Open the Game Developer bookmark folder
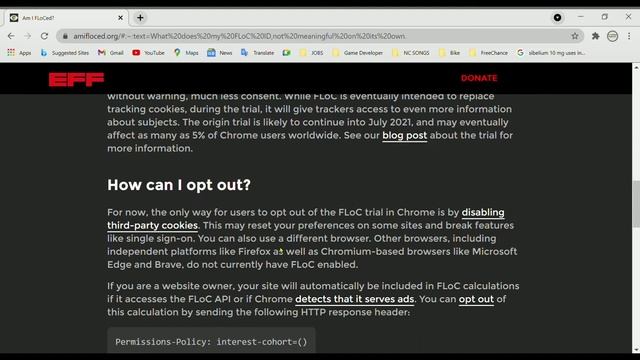640x360 pixels. [x=358, y=53]
